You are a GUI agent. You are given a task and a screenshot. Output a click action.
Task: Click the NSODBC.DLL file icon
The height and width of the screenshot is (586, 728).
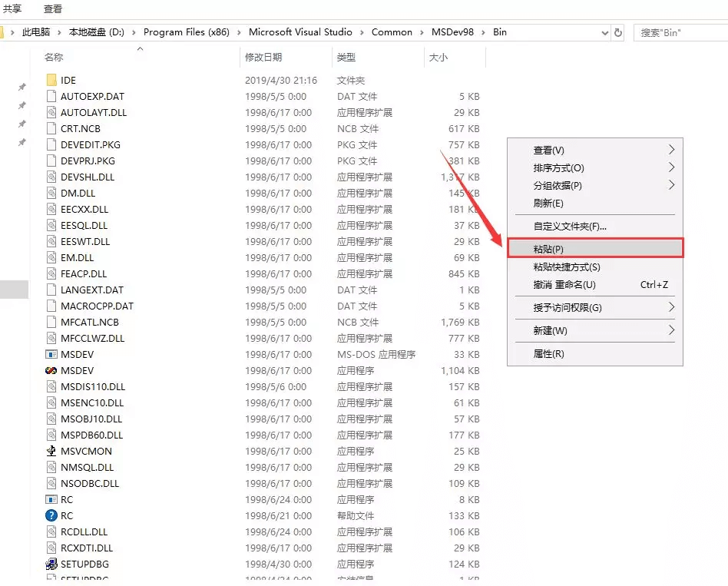click(51, 483)
